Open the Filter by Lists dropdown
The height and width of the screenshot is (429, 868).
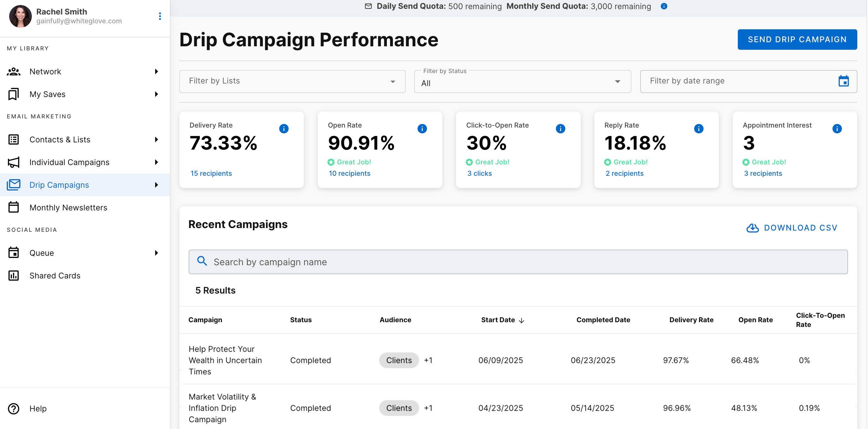292,82
